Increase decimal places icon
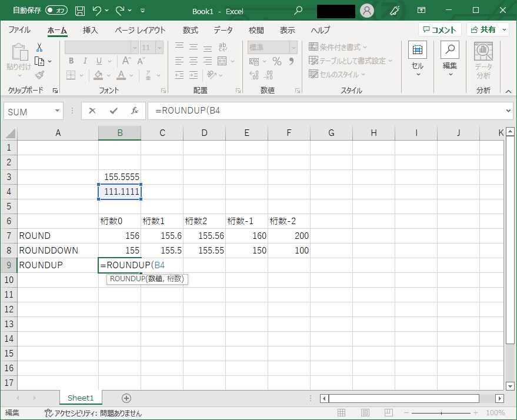Viewport: 517px width, 420px height. 254,75
